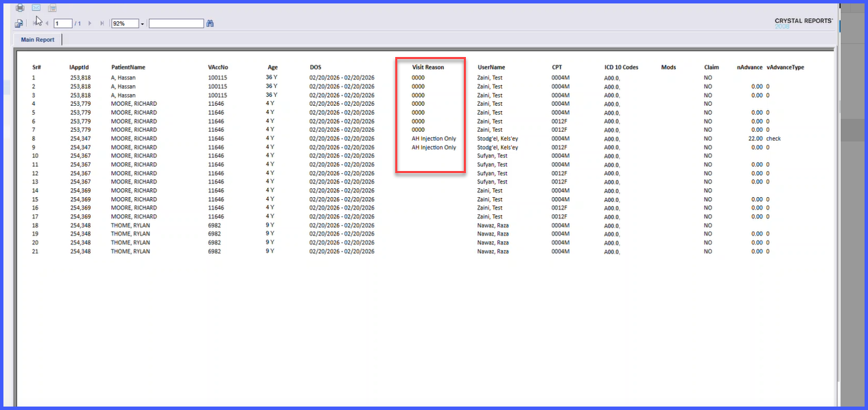Click the CPT code 0012F in row 12
This screenshot has width=868, height=410.
point(560,174)
